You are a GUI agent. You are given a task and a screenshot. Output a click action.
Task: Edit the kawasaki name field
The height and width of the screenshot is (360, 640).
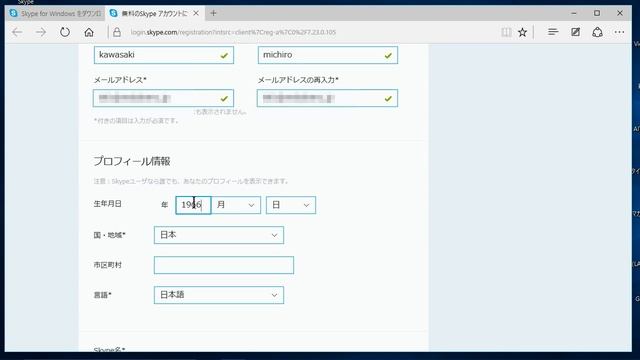pos(164,55)
